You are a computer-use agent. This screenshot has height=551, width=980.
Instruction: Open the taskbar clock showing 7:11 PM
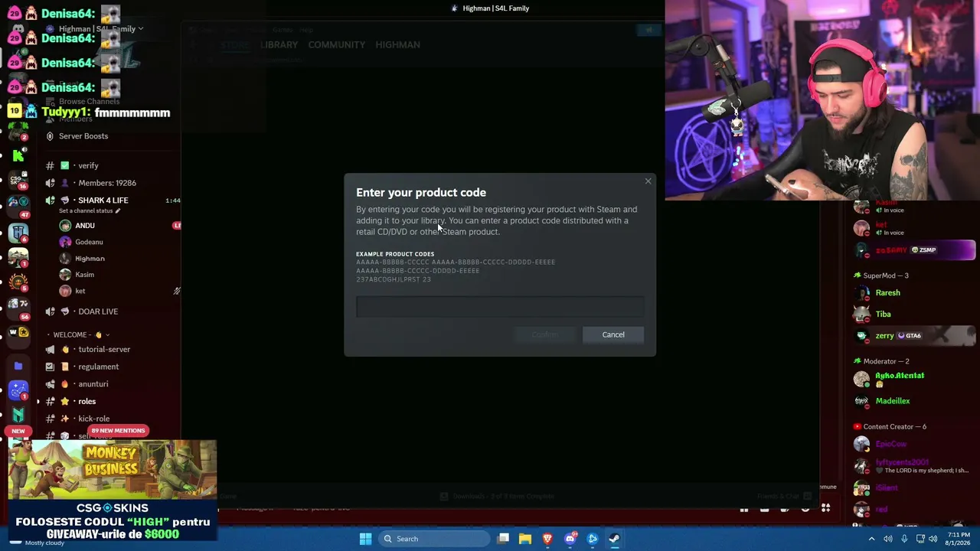pyautogui.click(x=959, y=539)
